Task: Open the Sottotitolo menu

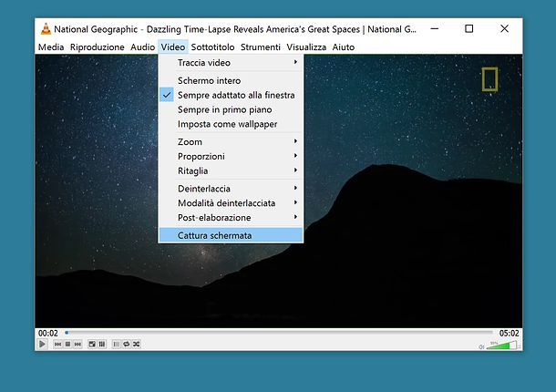Action: pos(212,47)
